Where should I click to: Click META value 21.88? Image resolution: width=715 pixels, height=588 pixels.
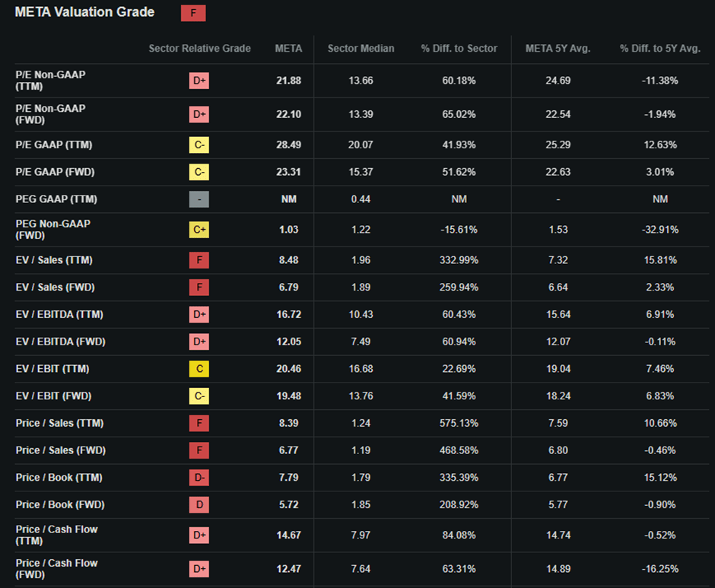click(288, 81)
